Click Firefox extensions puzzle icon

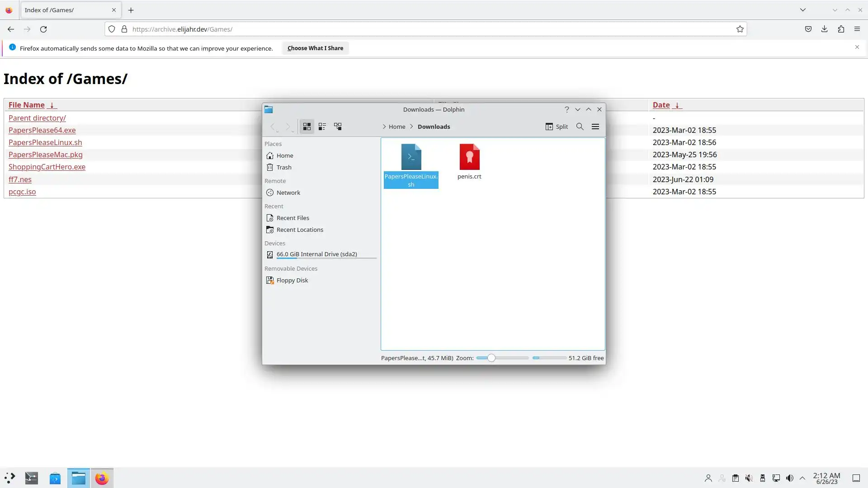pyautogui.click(x=841, y=29)
